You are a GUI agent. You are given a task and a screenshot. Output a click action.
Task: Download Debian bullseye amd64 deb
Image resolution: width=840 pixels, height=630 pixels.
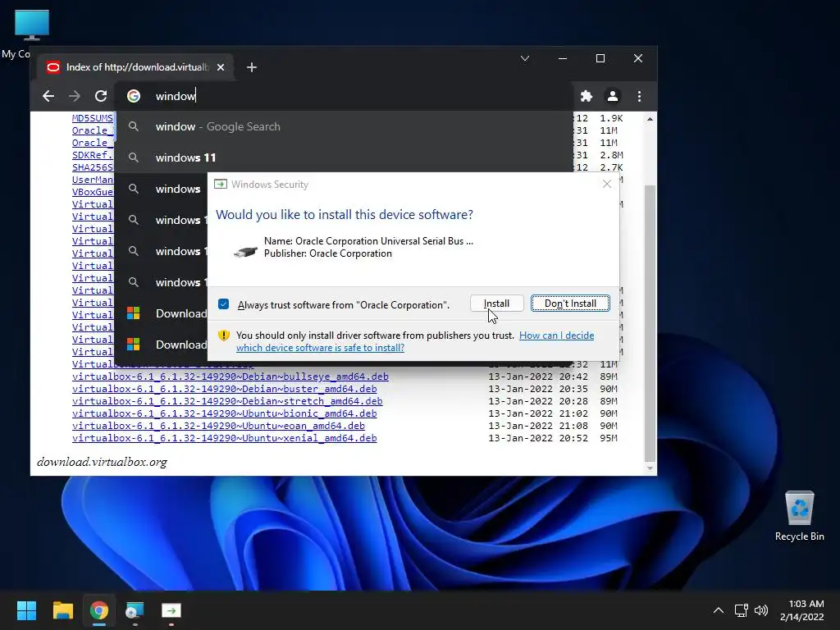pyautogui.click(x=231, y=377)
